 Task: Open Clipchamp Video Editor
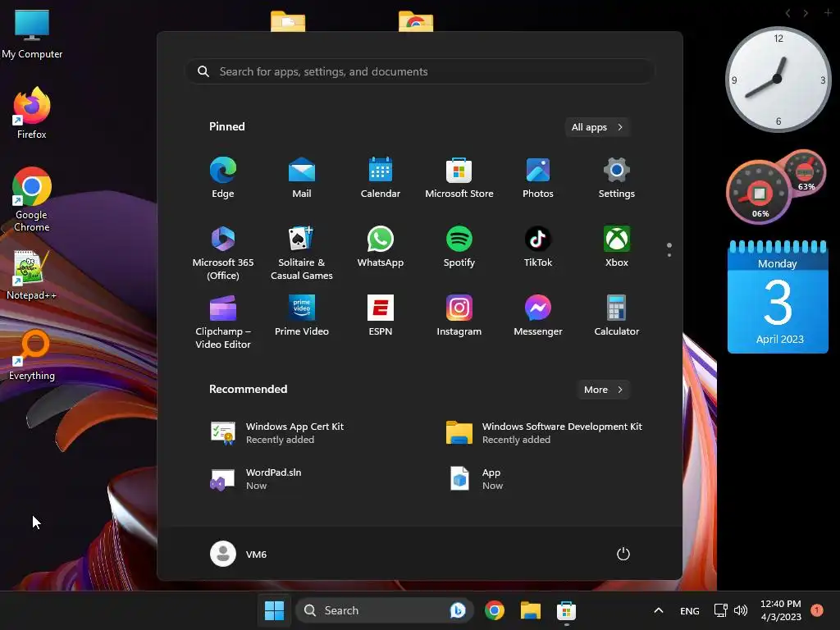coord(223,322)
